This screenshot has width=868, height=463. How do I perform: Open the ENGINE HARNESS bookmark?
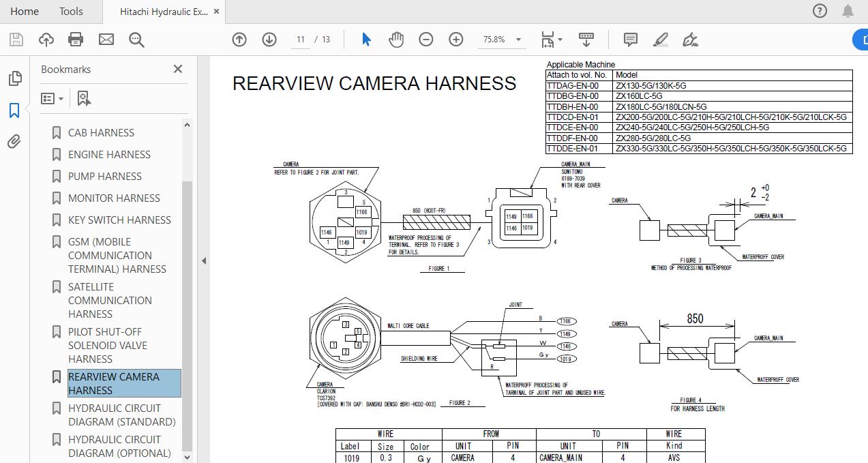[109, 154]
